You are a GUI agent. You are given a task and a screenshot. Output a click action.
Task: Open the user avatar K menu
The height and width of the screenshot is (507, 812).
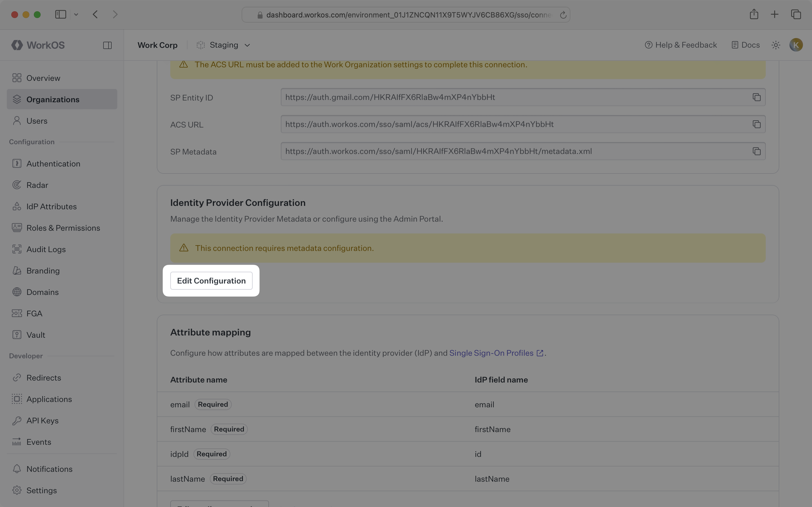796,45
